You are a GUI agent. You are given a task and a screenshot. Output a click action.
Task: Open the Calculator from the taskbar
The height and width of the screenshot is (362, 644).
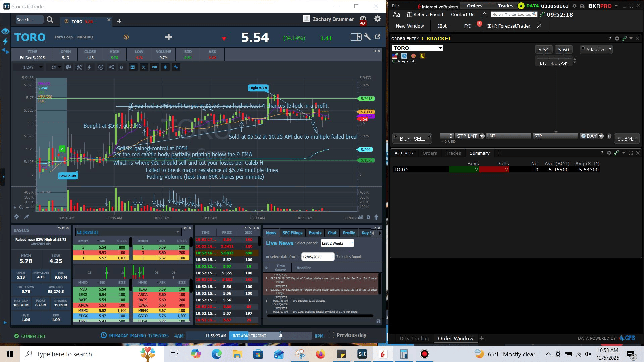[404, 354]
